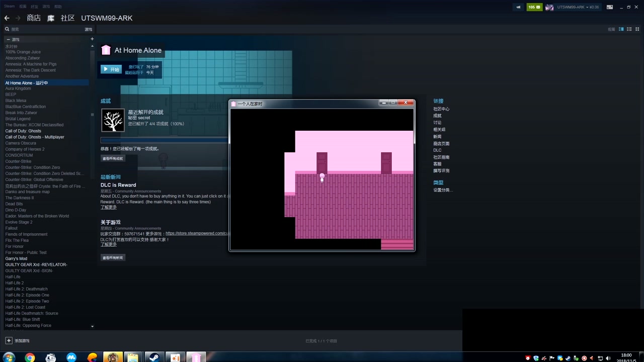Select Black Mesa in game list
644x362 pixels.
coord(16,101)
